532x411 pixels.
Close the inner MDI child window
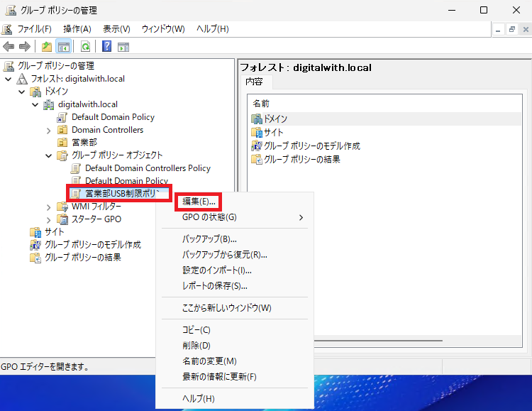526,30
